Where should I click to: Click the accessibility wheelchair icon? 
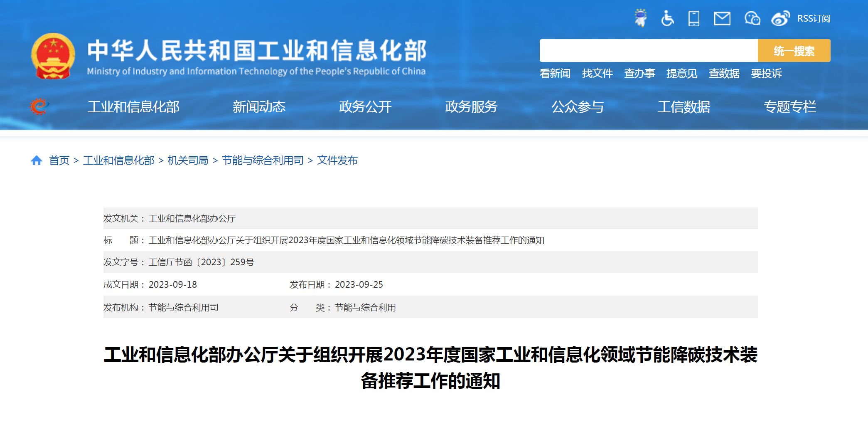(x=668, y=19)
